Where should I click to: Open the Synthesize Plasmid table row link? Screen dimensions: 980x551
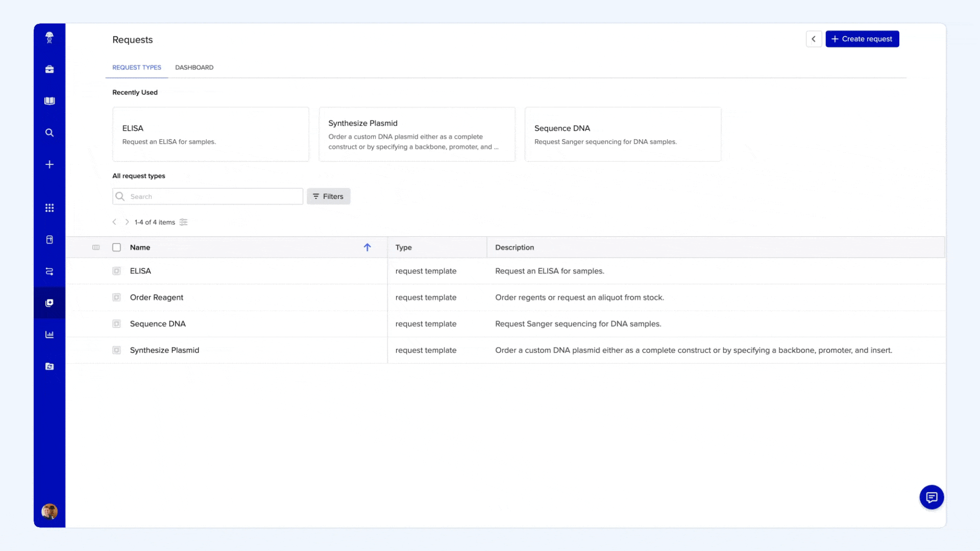pyautogui.click(x=164, y=350)
